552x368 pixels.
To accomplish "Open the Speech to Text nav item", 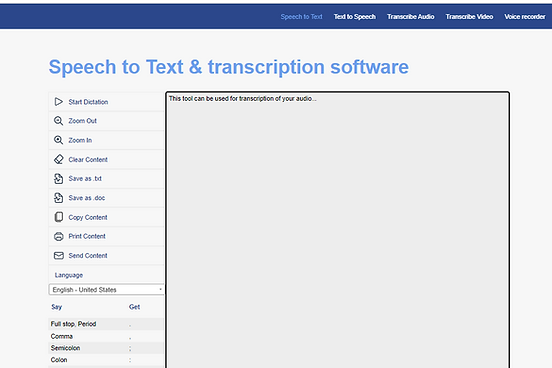I will (301, 17).
